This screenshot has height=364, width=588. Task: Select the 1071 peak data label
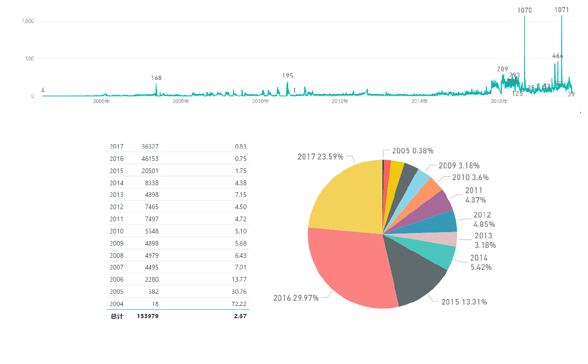click(561, 10)
